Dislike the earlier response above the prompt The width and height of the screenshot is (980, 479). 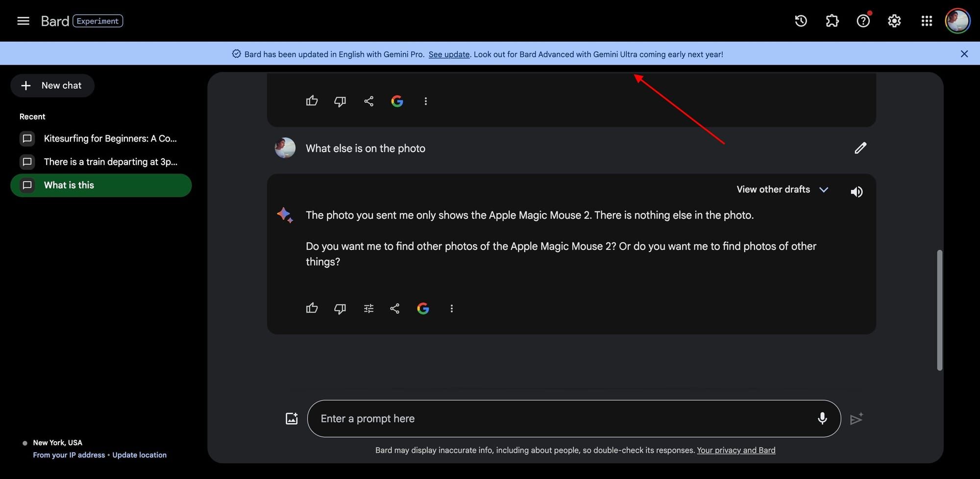pyautogui.click(x=340, y=101)
